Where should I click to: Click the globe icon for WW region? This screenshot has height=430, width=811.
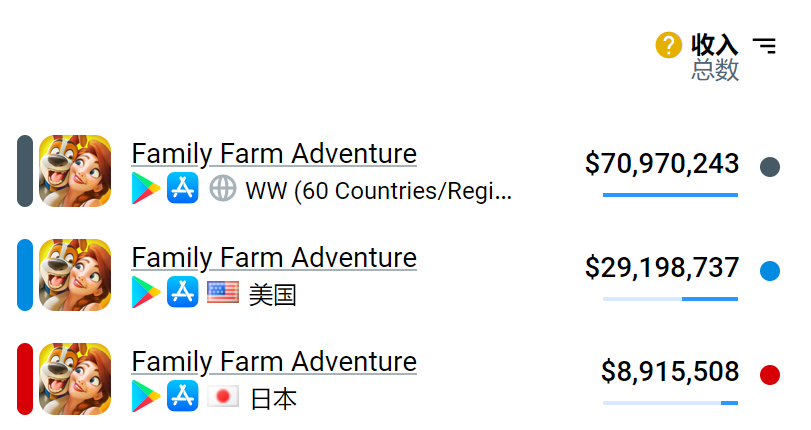(223, 189)
